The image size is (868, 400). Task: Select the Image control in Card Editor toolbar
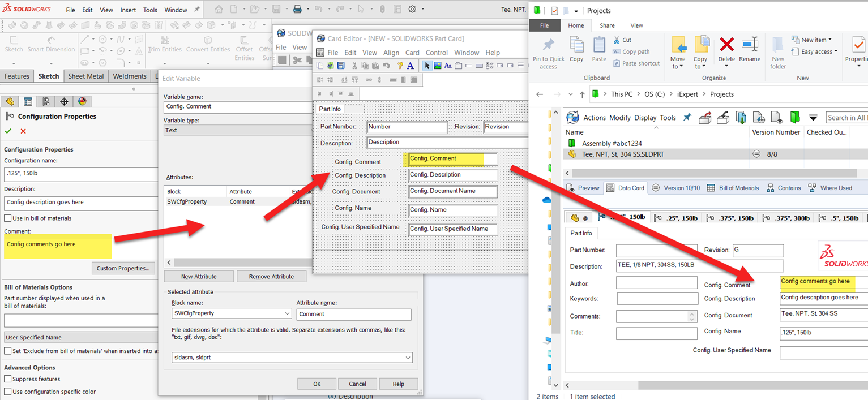437,65
